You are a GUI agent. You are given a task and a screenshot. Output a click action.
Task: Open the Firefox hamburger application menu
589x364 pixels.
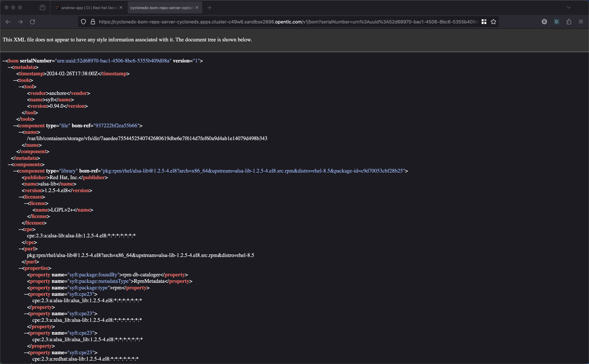pos(581,22)
